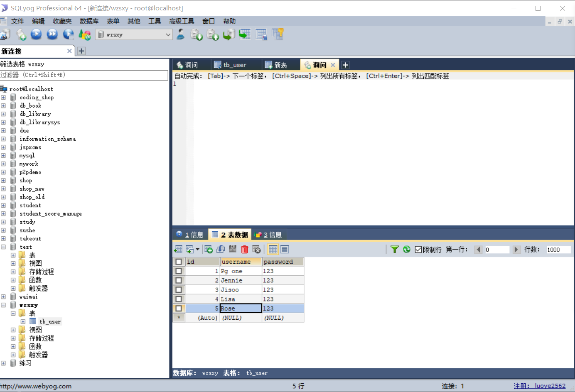This screenshot has height=392, width=575.
Task: Check the header select-all checkbox
Action: [179, 262]
